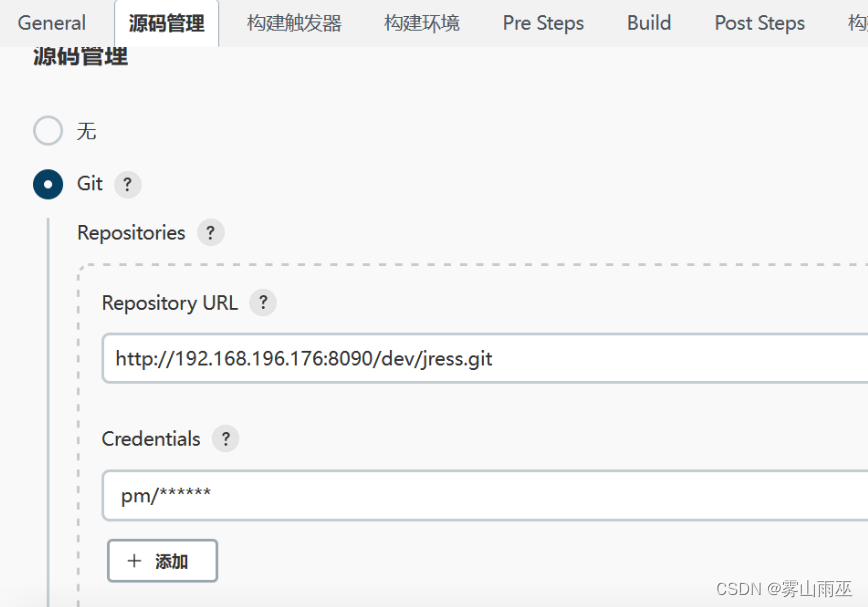Select the 无 radio button
This screenshot has height=607, width=868.
coord(47,130)
